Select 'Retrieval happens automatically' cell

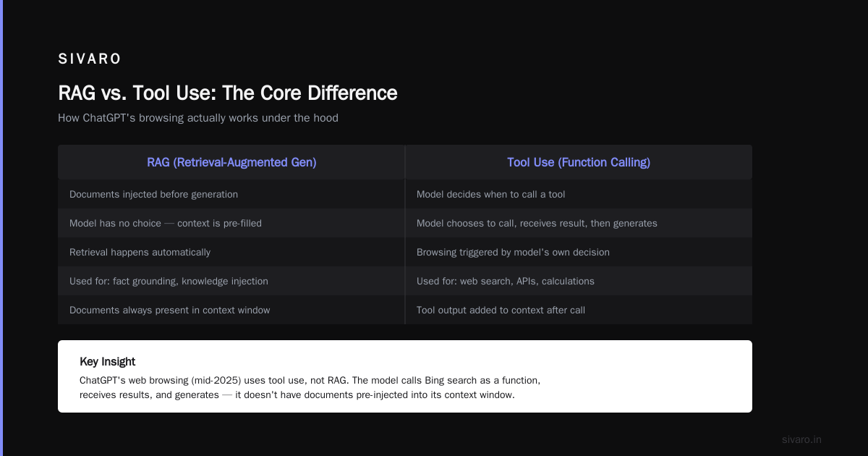(x=231, y=252)
